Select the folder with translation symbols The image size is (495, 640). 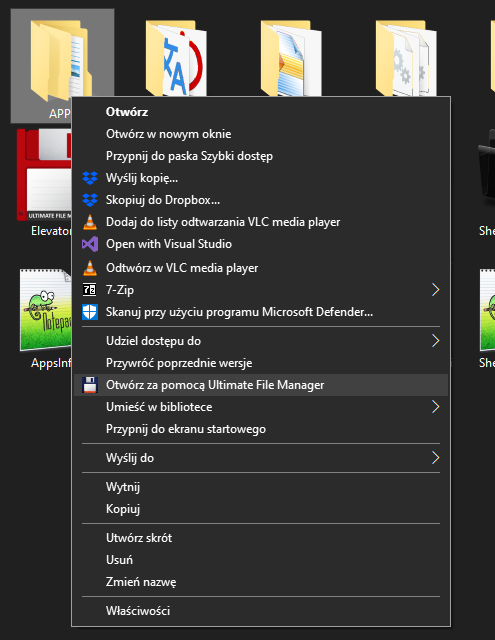point(176,58)
